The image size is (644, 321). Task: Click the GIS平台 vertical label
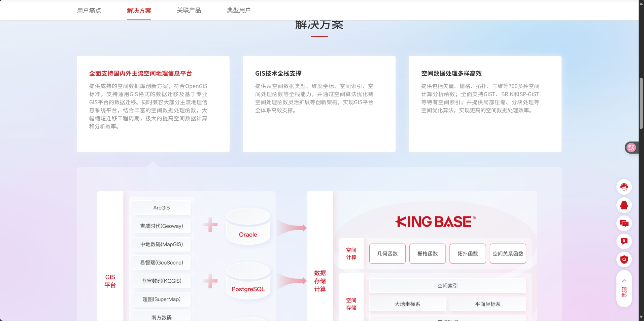click(x=110, y=281)
